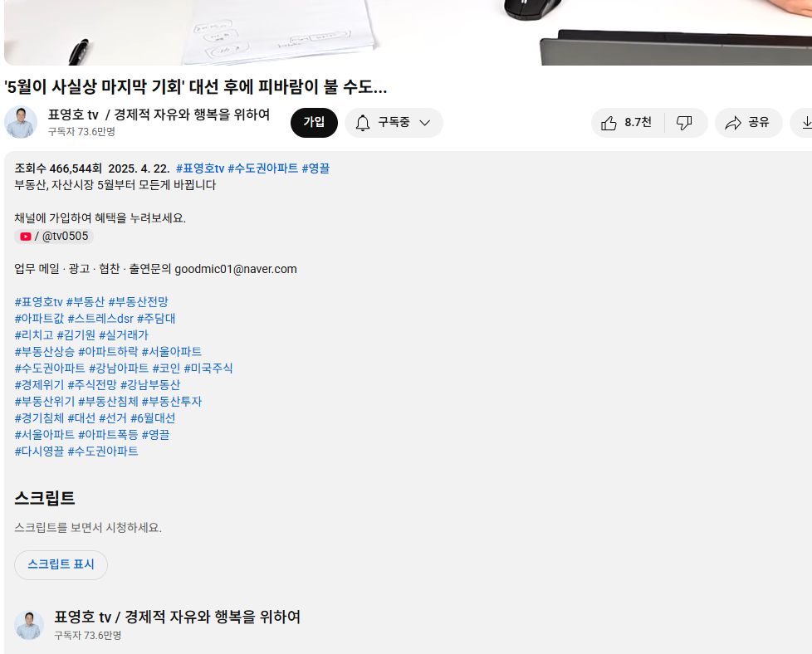Click the #부동산상승 hashtag

point(45,352)
